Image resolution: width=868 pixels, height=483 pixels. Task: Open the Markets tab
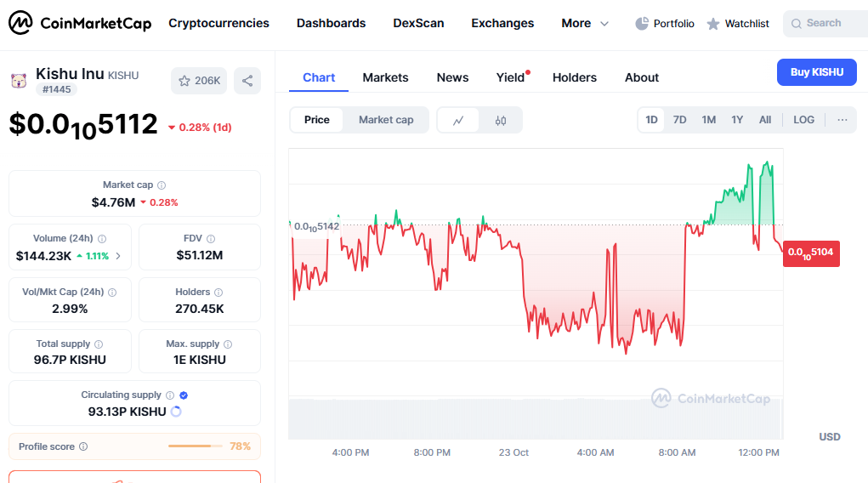click(385, 77)
